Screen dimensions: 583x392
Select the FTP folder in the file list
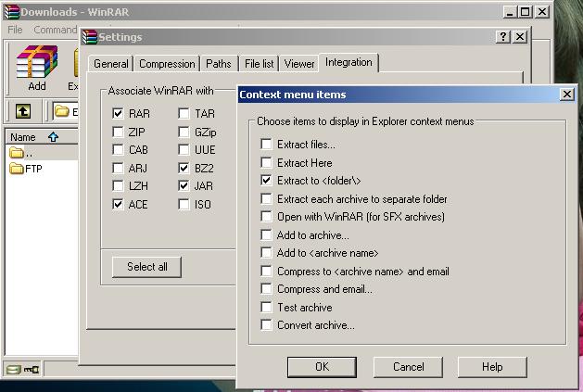(x=26, y=169)
